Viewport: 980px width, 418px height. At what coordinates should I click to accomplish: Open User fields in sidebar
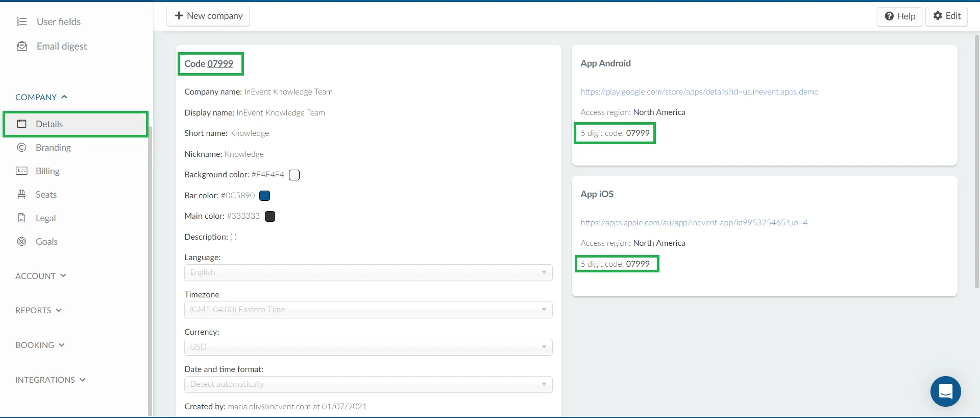pyautogui.click(x=59, y=21)
